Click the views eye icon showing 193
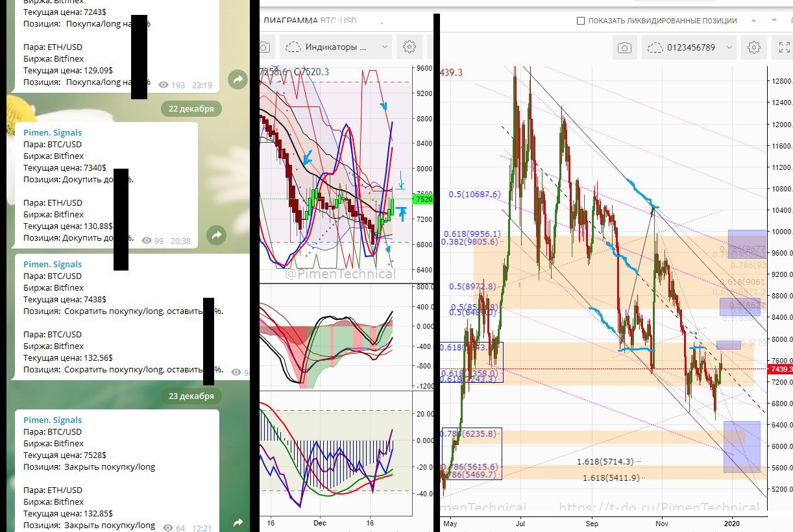The height and width of the screenshot is (532, 793). [164, 85]
